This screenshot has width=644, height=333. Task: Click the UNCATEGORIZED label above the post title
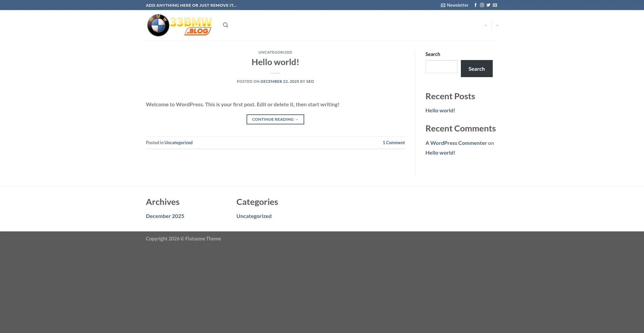[x=275, y=52]
